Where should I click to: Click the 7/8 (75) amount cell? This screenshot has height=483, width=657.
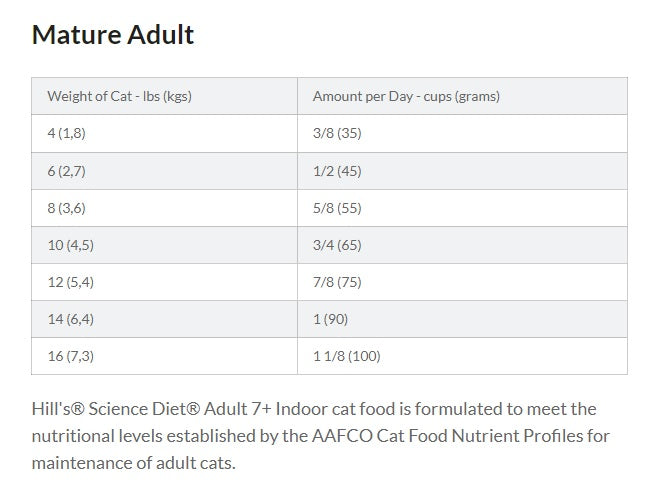coord(462,282)
